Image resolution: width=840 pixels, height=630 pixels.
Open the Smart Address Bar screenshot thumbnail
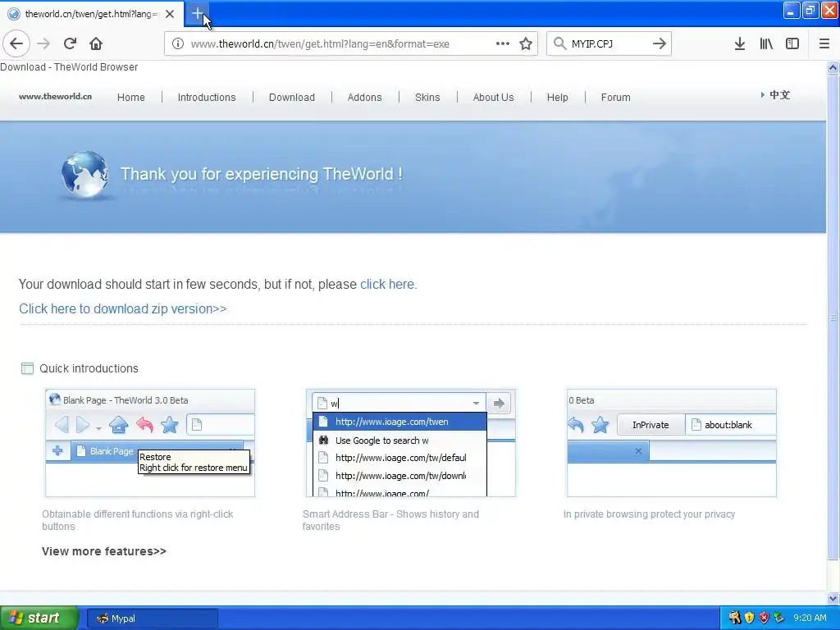[411, 443]
